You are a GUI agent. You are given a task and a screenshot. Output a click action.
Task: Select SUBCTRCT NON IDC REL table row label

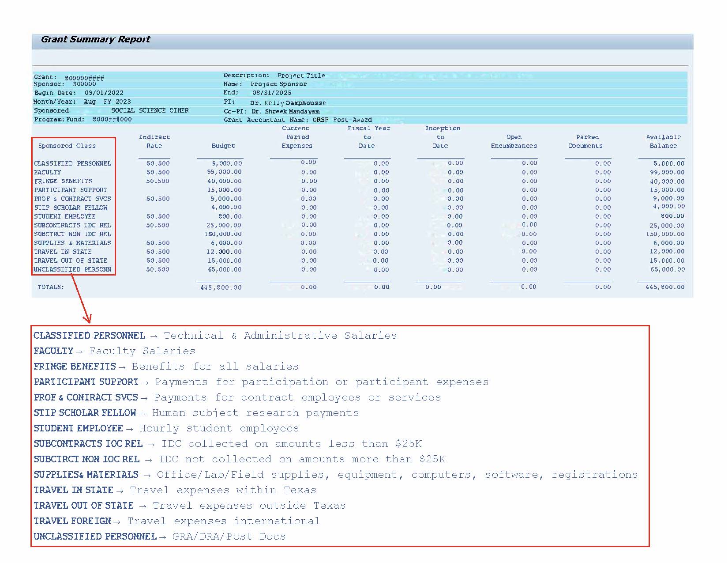[x=73, y=234]
